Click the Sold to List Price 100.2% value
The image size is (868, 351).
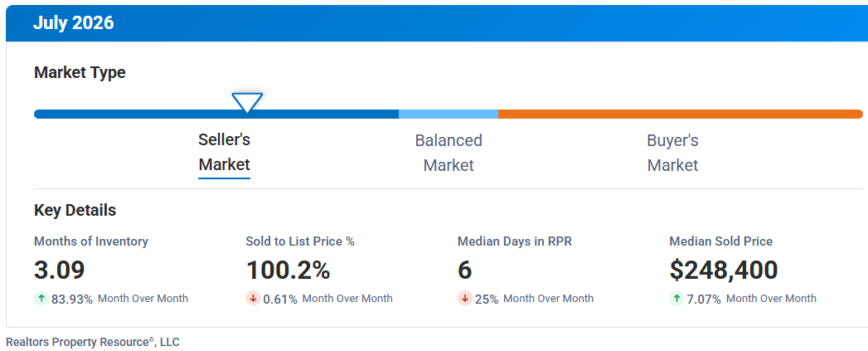pyautogui.click(x=288, y=270)
